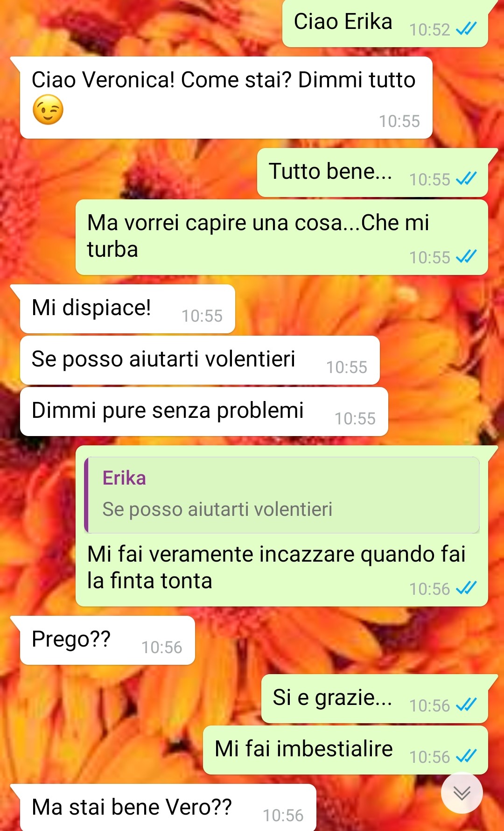Select the "Mi dispiace!" message bubble
Viewport: 504px width, 831px height.
127,309
